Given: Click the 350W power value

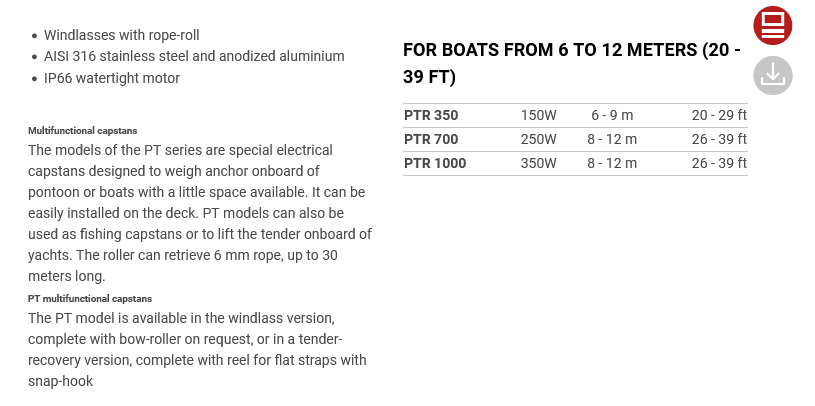Looking at the screenshot, I should (538, 163).
